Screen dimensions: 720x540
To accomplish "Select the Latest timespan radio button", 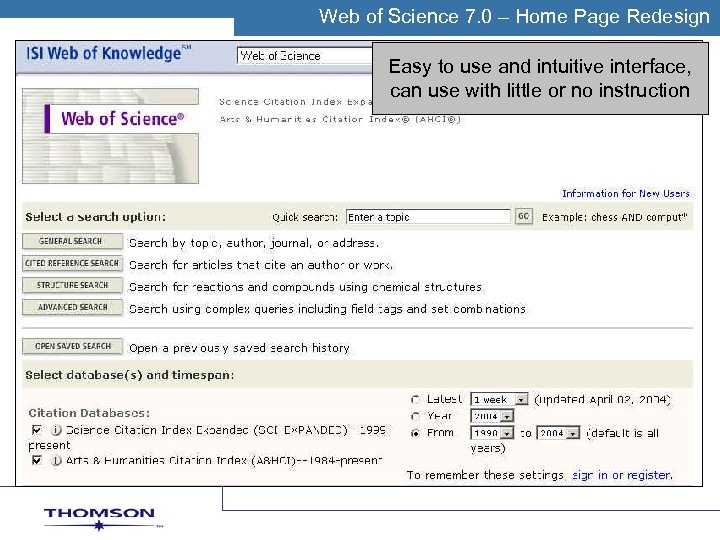I will pyautogui.click(x=416, y=399).
